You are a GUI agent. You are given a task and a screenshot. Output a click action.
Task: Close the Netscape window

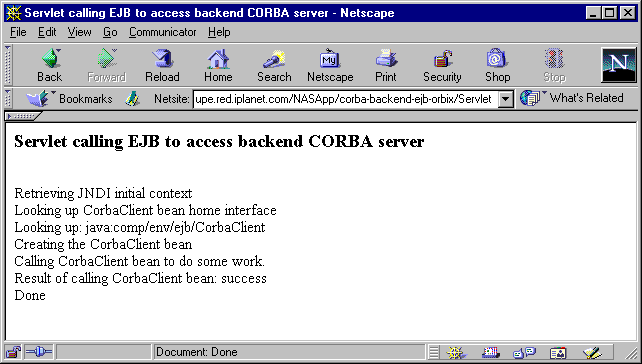(x=628, y=13)
